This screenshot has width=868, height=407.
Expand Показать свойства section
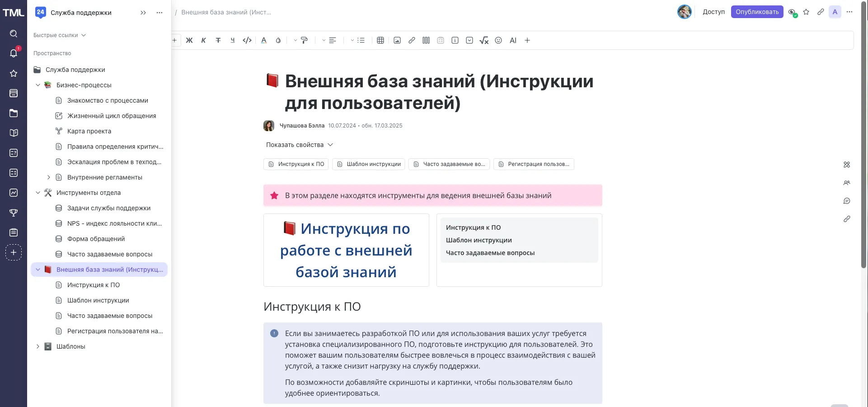click(299, 145)
